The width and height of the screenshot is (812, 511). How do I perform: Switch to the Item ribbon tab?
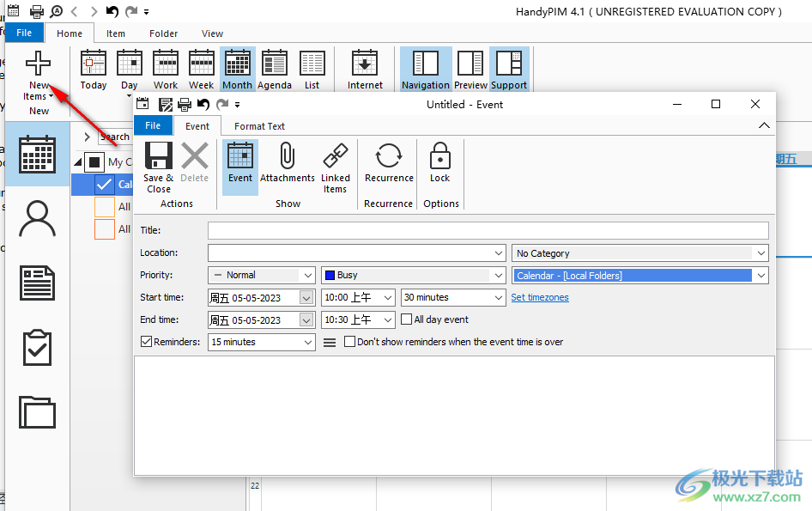pos(116,33)
